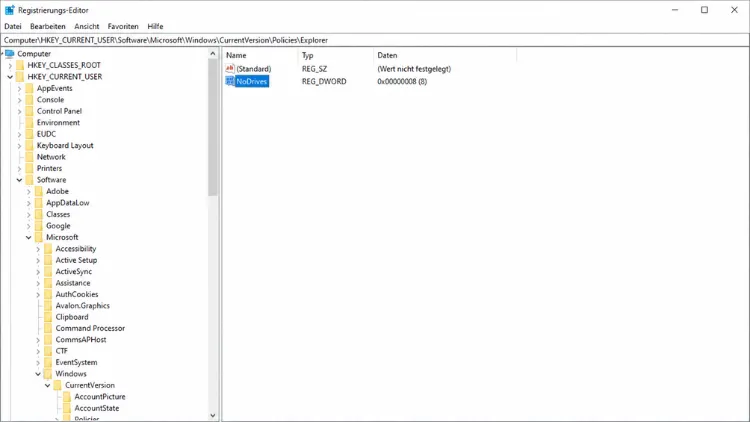Image resolution: width=750 pixels, height=422 pixels.
Task: Expand the Keyboard Layout key
Action: (20, 145)
